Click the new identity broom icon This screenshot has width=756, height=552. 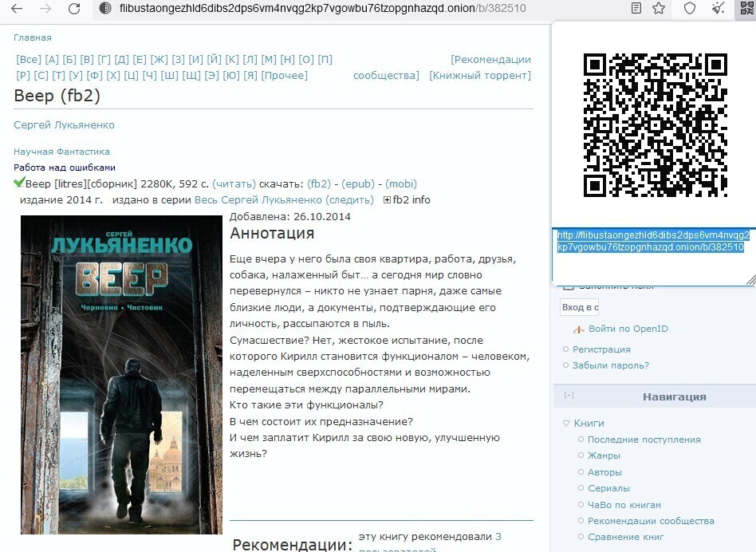tap(719, 8)
